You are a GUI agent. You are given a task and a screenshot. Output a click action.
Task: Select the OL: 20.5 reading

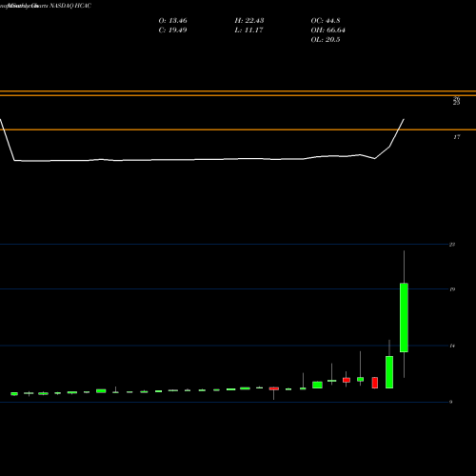[x=326, y=40]
